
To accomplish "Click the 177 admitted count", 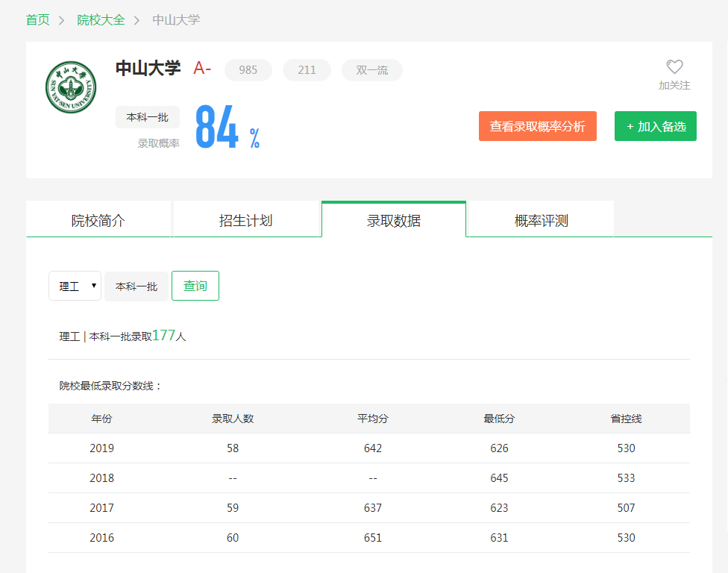I will pyautogui.click(x=164, y=335).
